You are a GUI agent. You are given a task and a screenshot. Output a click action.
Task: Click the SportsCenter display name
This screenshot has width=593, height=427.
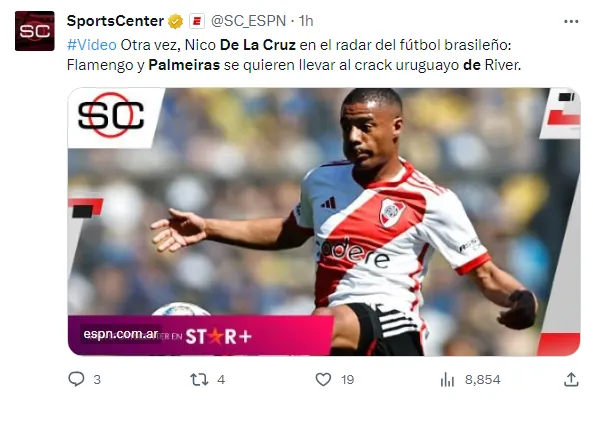[x=115, y=21]
